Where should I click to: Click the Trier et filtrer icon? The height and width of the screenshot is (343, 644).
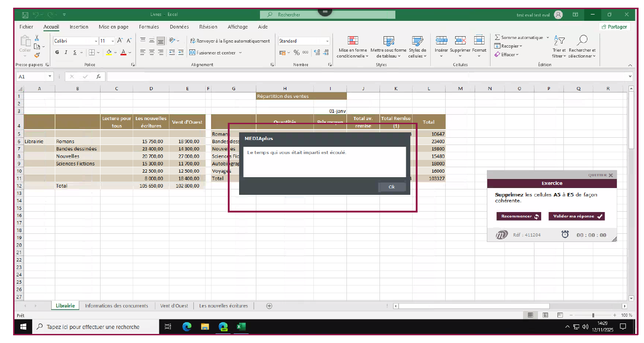point(559,41)
